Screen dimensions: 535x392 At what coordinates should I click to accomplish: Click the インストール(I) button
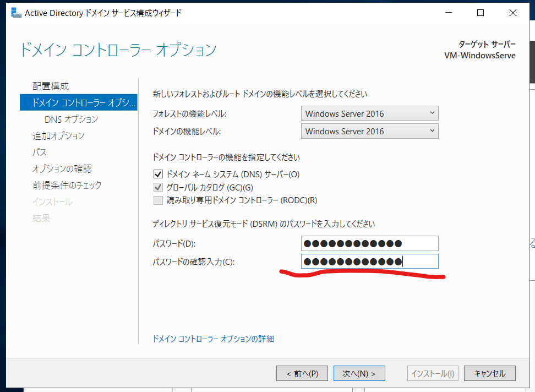point(433,373)
